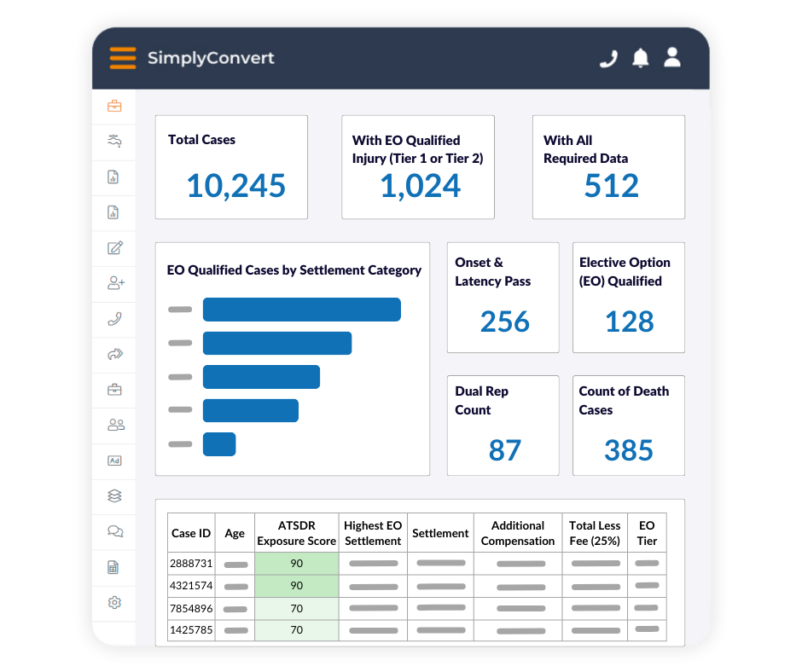
Task: Click the double forward arrow sidebar icon
Action: 115,354
